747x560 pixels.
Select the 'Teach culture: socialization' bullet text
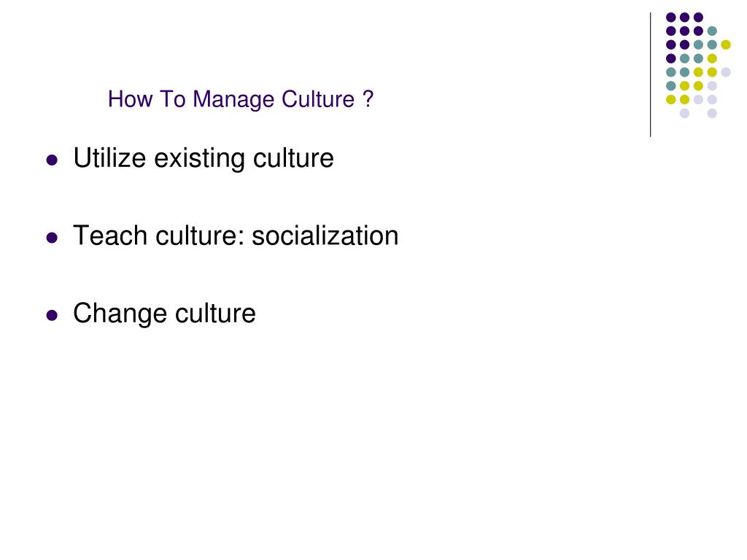tap(236, 236)
